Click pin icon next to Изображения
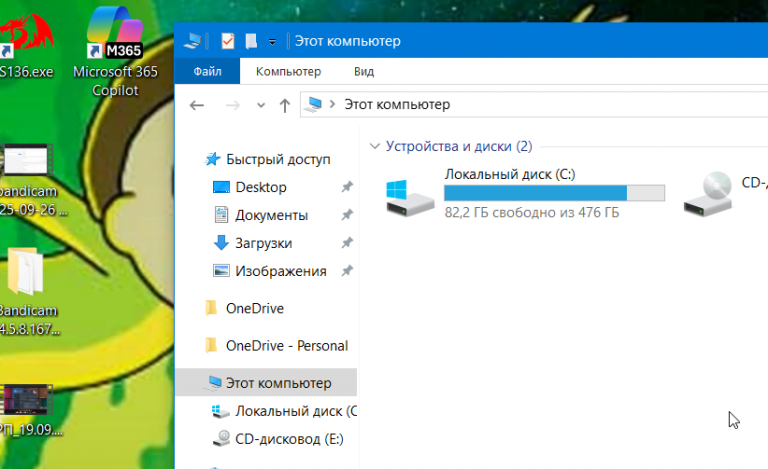 pos(347,270)
